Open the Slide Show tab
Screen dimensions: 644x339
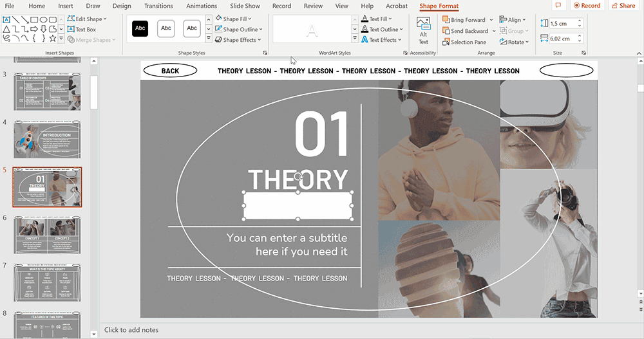click(245, 6)
